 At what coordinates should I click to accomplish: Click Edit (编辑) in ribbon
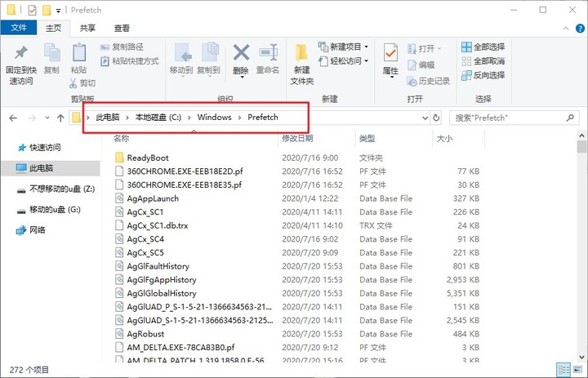point(421,64)
